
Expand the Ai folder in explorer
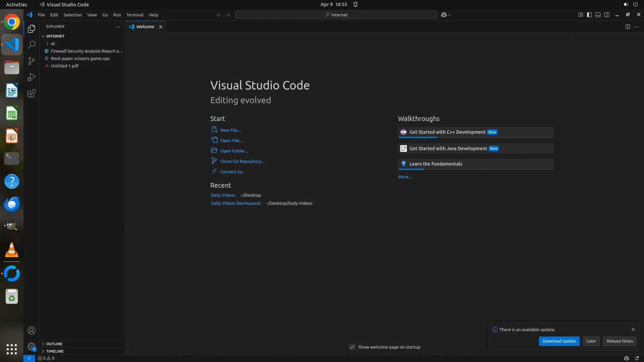tap(53, 44)
